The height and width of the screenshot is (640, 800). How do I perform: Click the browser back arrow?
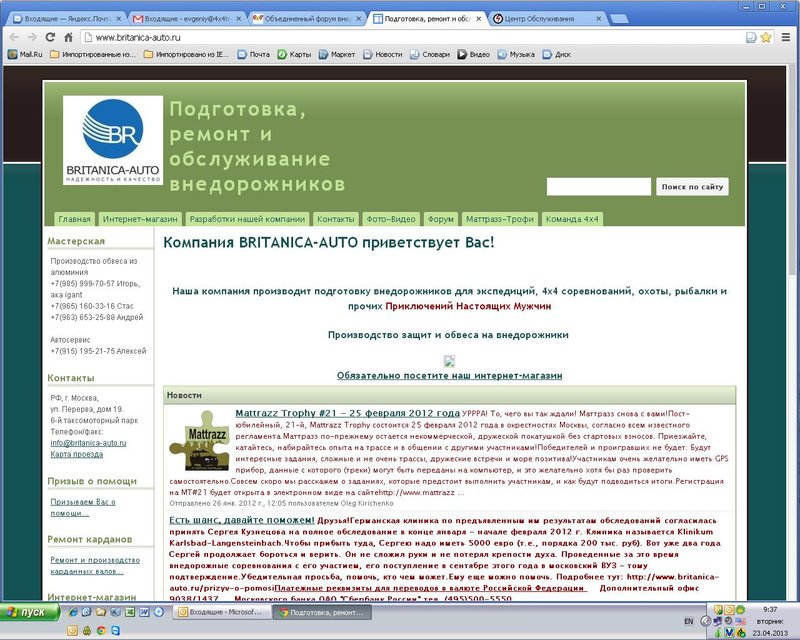tap(14, 37)
